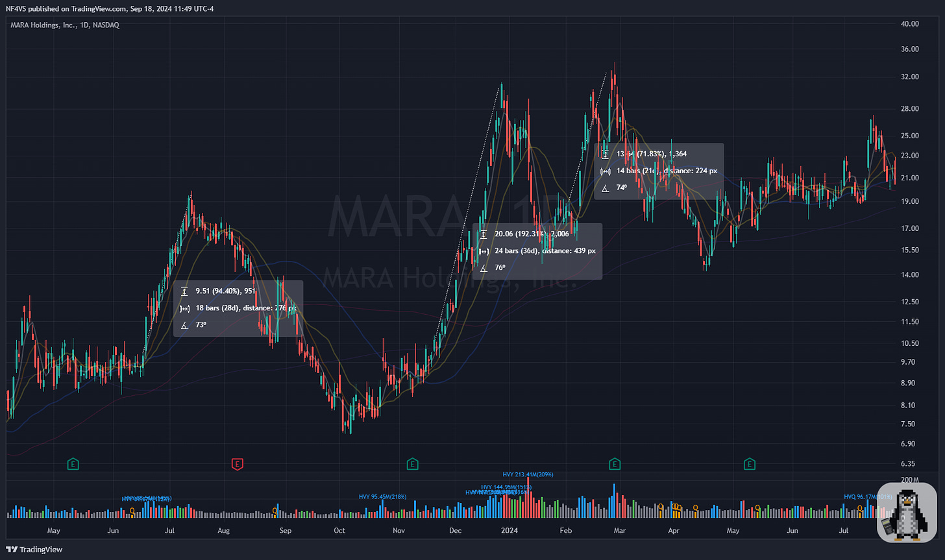Click the Dec label on the time axis
The width and height of the screenshot is (945, 560).
[455, 531]
